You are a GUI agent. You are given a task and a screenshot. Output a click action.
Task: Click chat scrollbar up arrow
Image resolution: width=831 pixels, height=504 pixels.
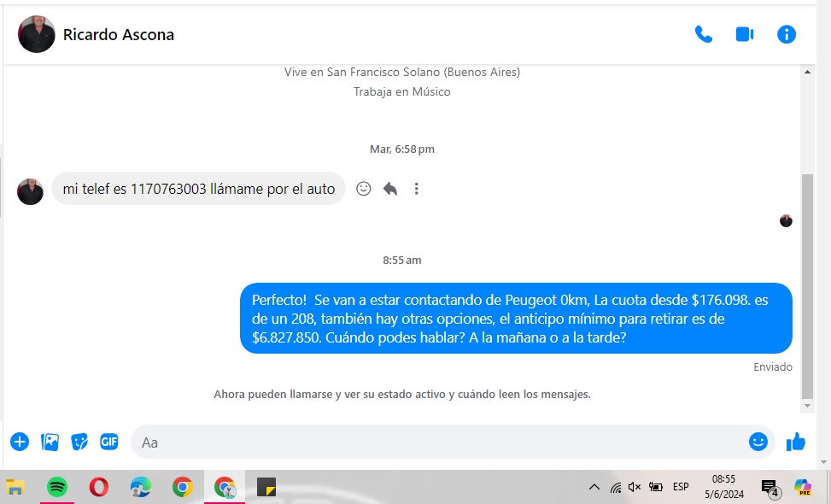coord(807,72)
